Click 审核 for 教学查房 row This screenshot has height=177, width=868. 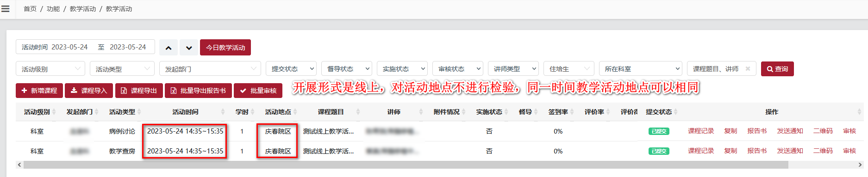[x=849, y=151]
